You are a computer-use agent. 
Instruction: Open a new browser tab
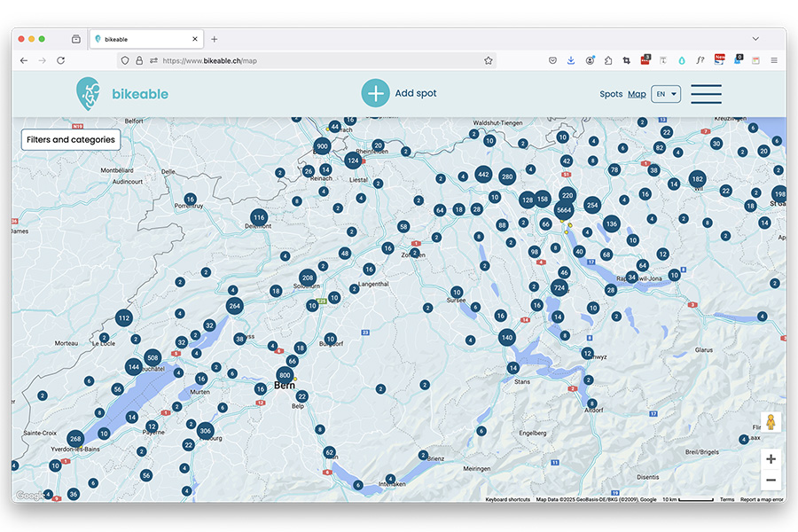pyautogui.click(x=215, y=39)
